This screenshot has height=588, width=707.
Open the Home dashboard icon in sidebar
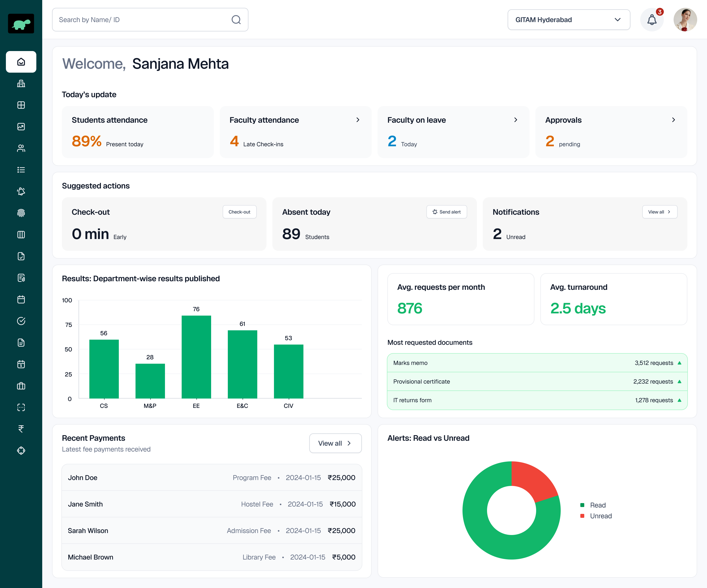[21, 62]
